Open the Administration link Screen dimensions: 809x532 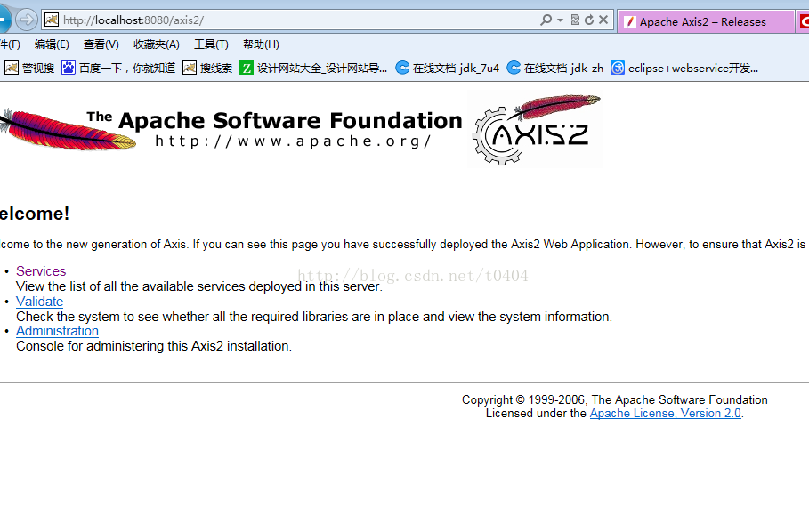tap(57, 331)
